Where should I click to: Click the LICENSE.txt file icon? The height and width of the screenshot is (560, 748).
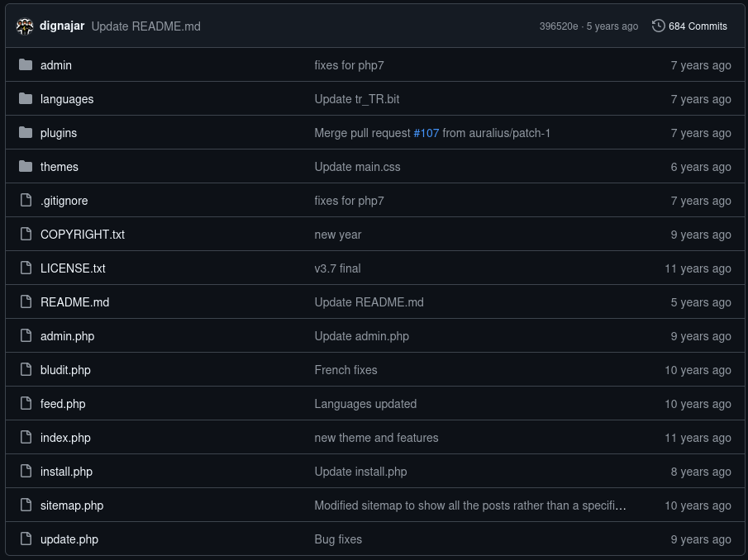tap(26, 268)
